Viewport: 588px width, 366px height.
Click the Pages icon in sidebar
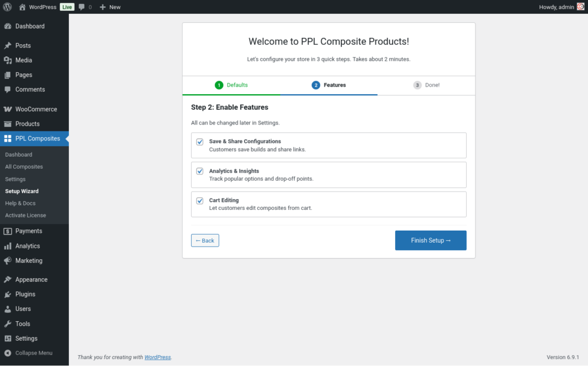(7, 75)
